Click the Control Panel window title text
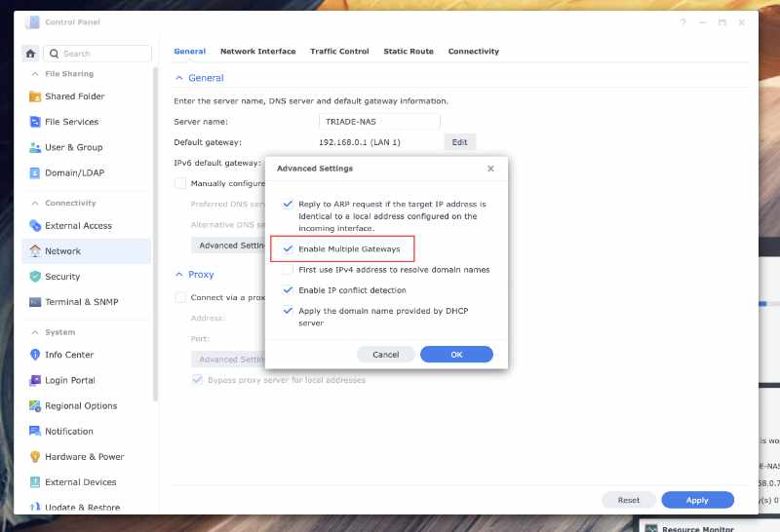Screen dimensions: 780x532 click(x=72, y=22)
